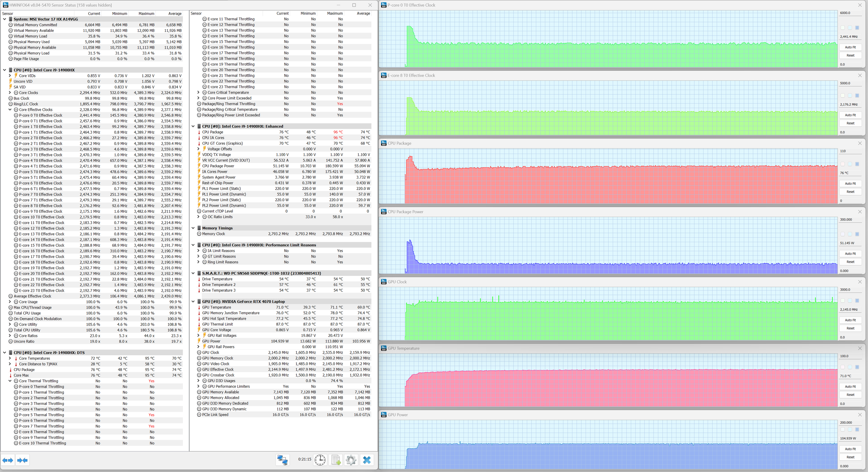The height and width of the screenshot is (472, 868).
Task: Click the darkest blue swatch in P-core 0 graph
Action: (857, 28)
